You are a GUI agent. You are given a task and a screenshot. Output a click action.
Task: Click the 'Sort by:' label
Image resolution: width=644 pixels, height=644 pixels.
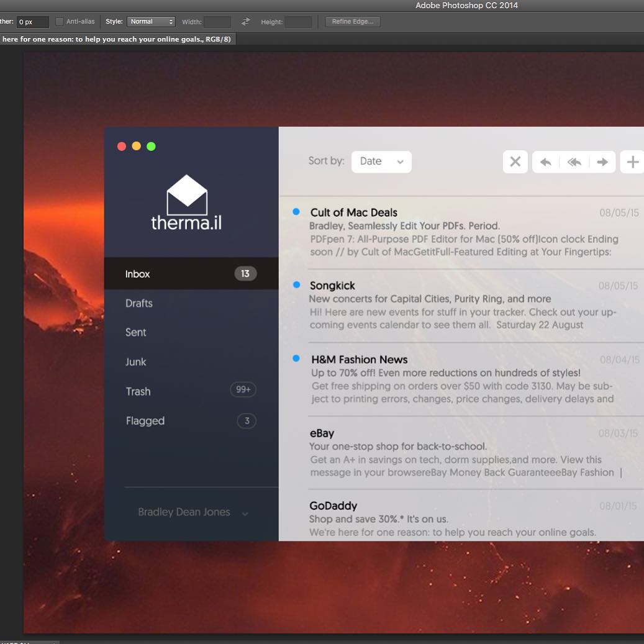327,161
